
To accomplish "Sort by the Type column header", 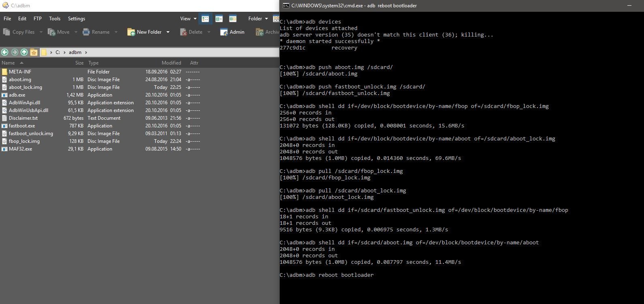I will click(x=94, y=63).
